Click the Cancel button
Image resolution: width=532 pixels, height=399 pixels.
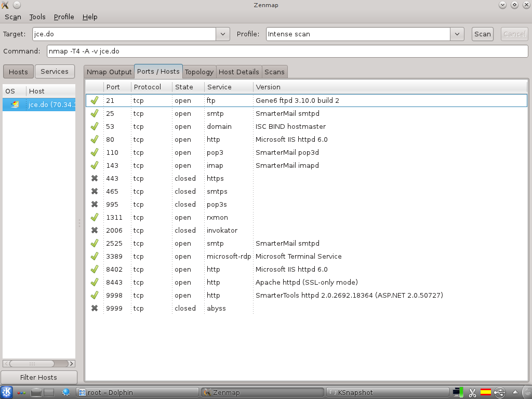514,34
